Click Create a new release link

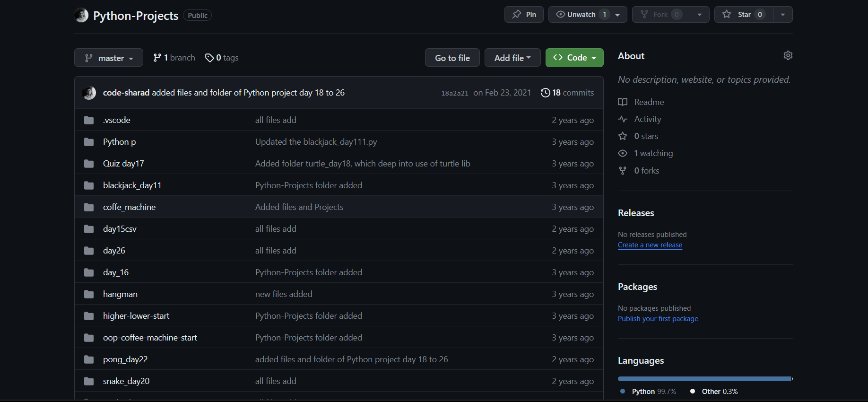(x=650, y=245)
